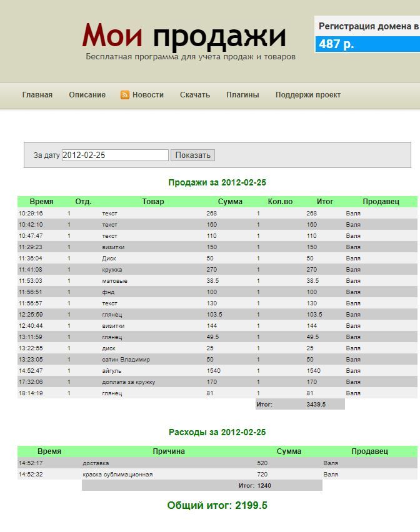The width and height of the screenshot is (420, 532).
Task: Open the Плагины menu item
Action: [242, 95]
